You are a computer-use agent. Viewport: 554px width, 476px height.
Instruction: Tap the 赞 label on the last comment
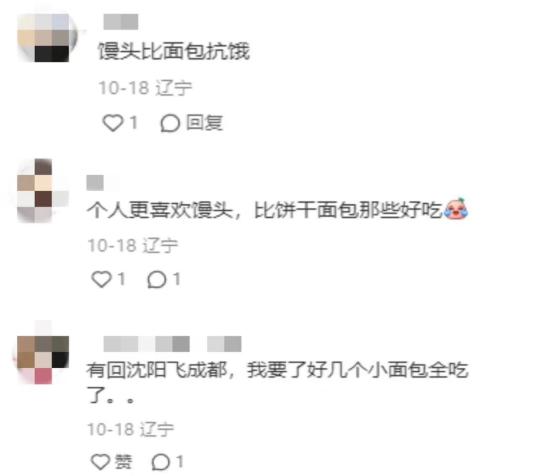(123, 462)
